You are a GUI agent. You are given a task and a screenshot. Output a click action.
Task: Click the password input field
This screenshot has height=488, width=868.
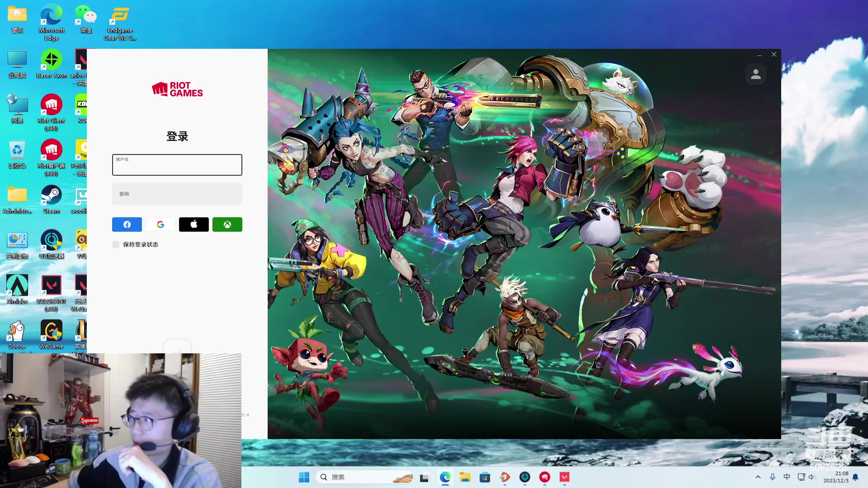click(x=177, y=194)
